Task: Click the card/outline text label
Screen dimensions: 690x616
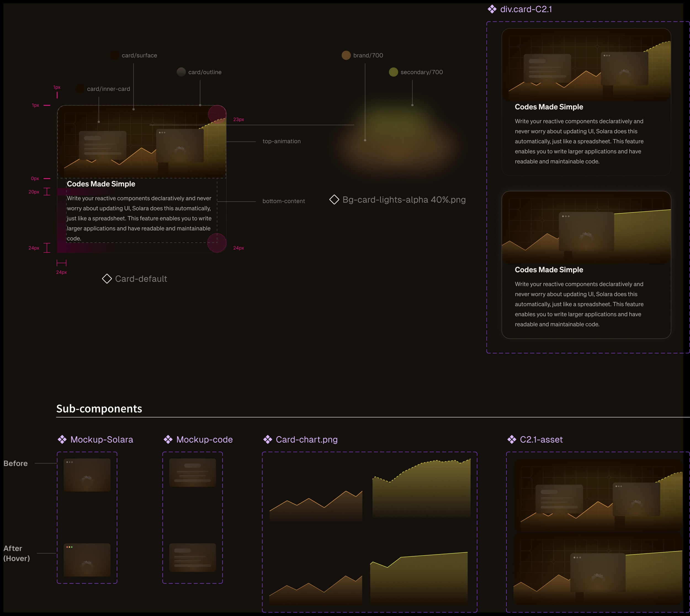Action: 205,72
